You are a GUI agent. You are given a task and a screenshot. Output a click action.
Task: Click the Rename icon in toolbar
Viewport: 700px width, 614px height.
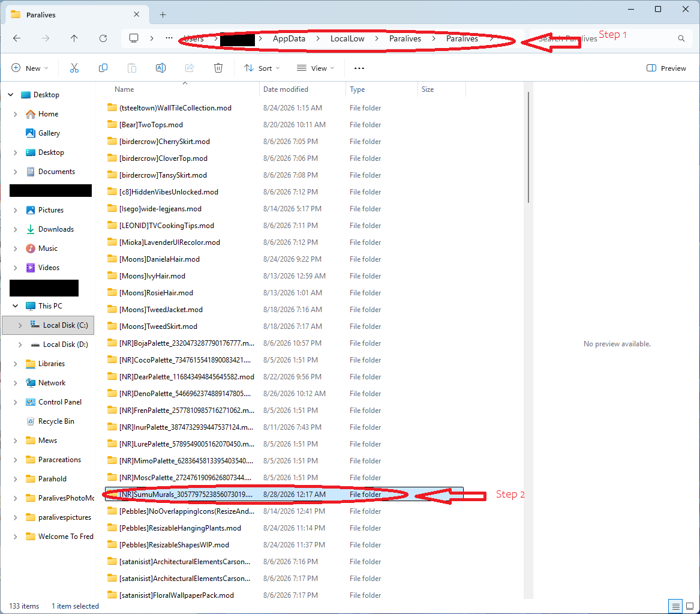(x=161, y=68)
